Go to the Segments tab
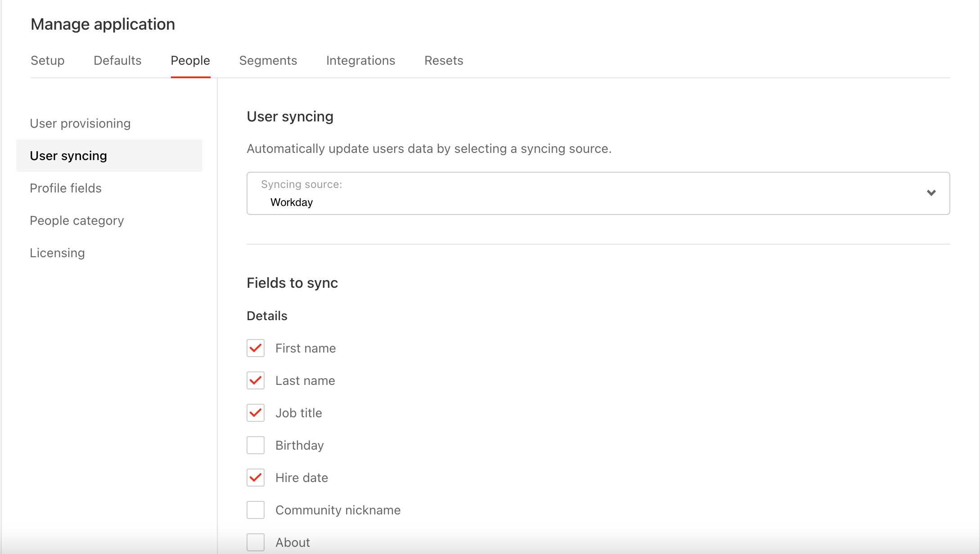The image size is (980, 554). (x=268, y=61)
